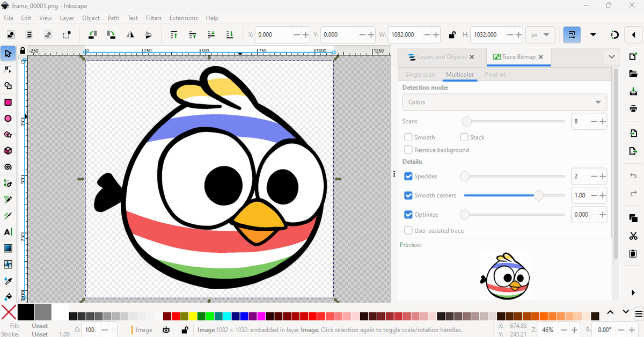Open the Extensions menu

[184, 18]
